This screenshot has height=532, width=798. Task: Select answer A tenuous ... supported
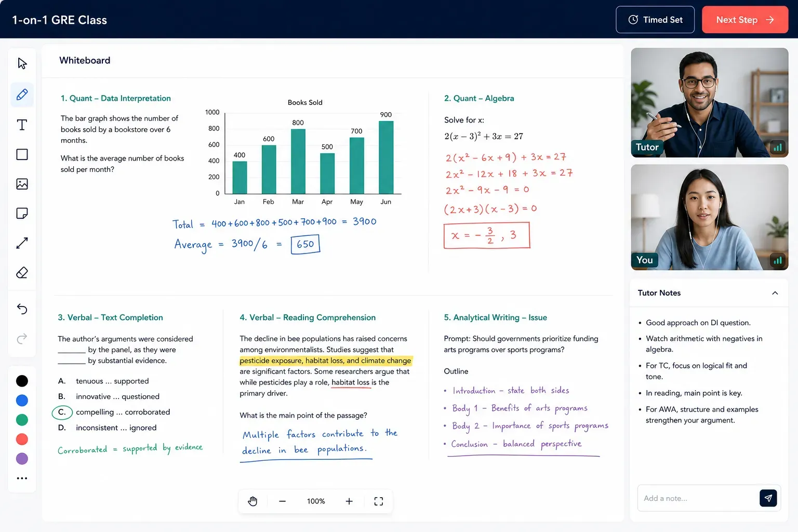(103, 381)
